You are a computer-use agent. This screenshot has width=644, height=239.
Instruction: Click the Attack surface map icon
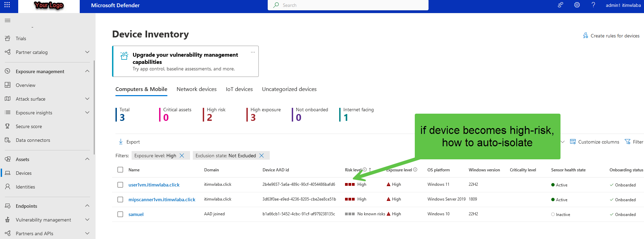tap(8, 99)
